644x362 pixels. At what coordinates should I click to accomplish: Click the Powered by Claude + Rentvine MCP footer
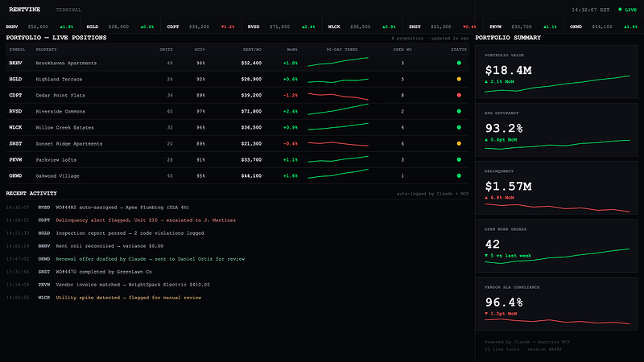point(527,342)
